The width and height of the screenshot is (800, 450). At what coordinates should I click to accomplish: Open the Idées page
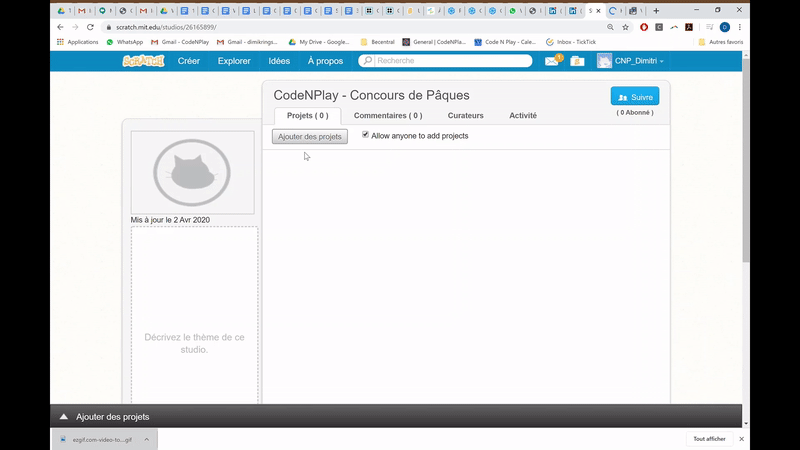279,61
